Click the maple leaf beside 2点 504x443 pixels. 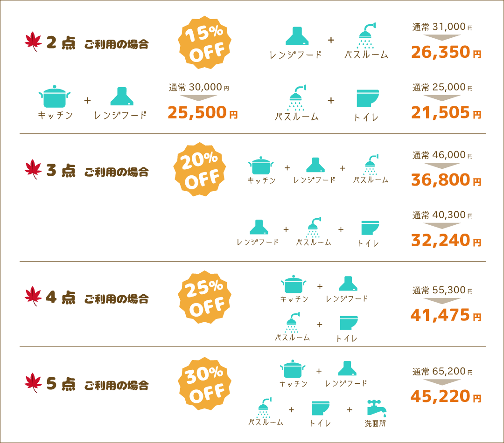tap(33, 42)
